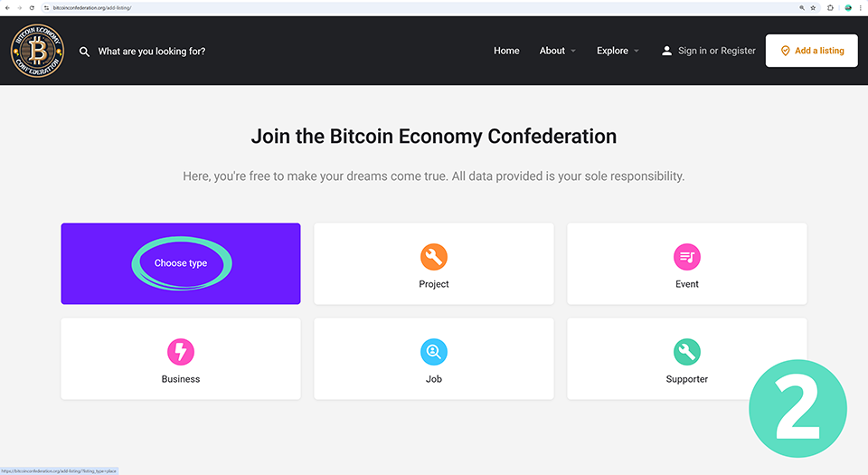This screenshot has height=475, width=868.
Task: Click the user account icon
Action: (x=667, y=51)
